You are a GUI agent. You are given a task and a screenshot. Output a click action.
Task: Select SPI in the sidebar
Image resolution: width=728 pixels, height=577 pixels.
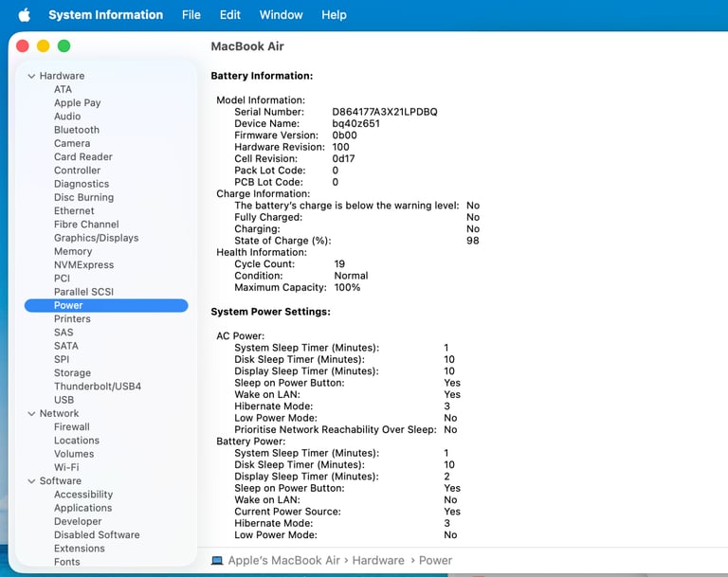point(62,359)
